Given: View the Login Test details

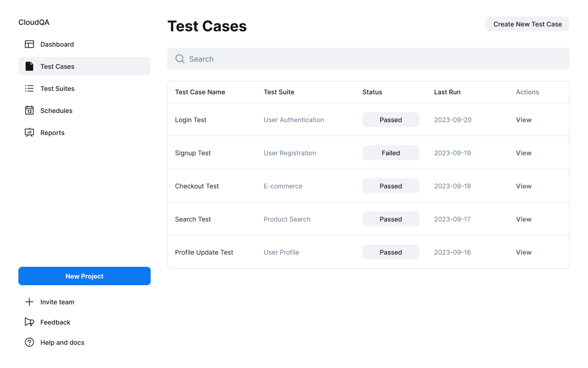Looking at the screenshot, I should [524, 120].
